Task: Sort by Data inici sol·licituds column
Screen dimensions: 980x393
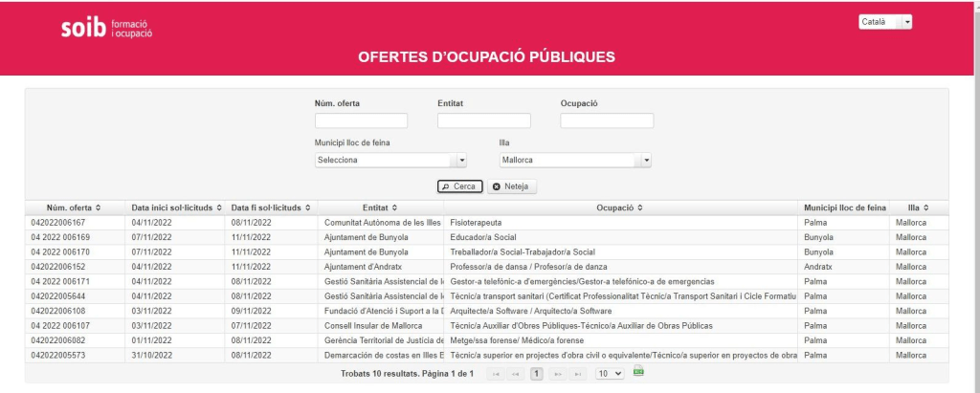Action: [x=176, y=207]
